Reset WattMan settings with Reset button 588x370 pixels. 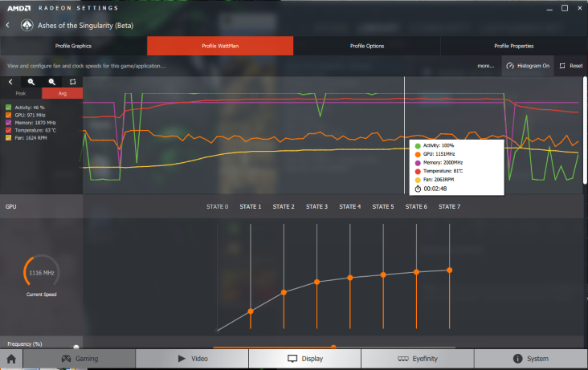tap(571, 66)
